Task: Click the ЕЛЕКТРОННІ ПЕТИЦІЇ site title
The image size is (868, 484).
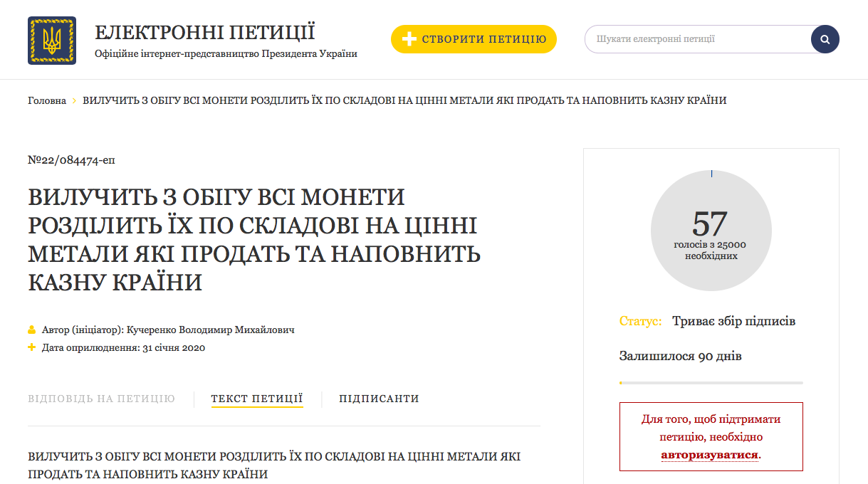Action: pos(205,33)
